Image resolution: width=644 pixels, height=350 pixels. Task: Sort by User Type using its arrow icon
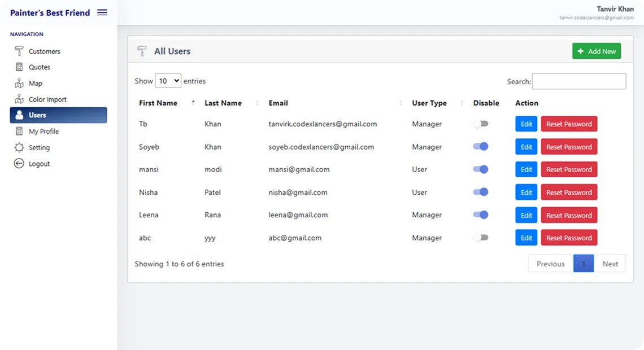pyautogui.click(x=462, y=103)
